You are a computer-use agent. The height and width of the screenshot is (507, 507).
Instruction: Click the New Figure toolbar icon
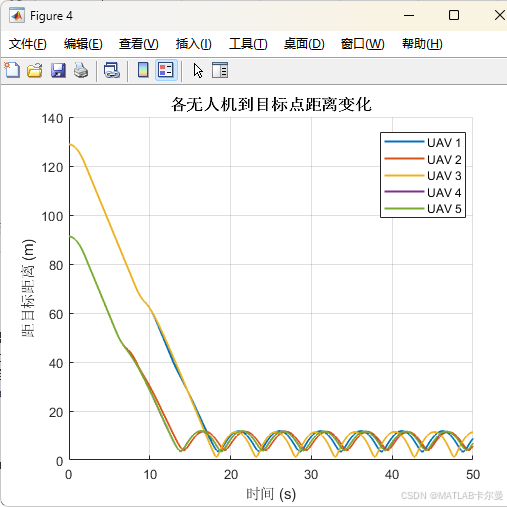(x=12, y=70)
